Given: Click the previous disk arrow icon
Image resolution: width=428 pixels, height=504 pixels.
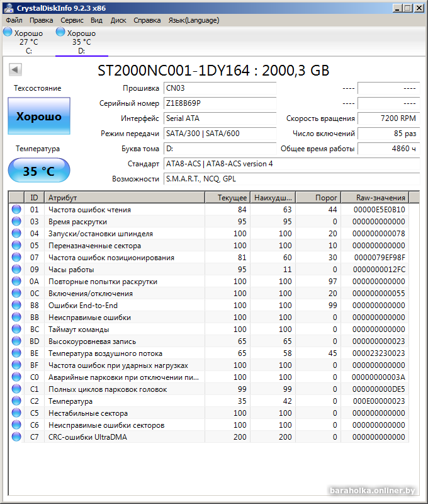Looking at the screenshot, I should pos(14,69).
